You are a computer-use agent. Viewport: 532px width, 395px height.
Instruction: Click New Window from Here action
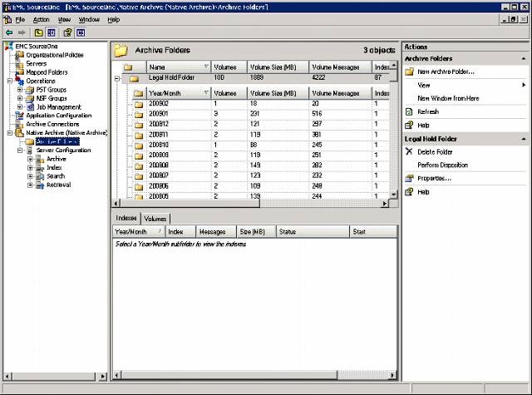(x=448, y=98)
